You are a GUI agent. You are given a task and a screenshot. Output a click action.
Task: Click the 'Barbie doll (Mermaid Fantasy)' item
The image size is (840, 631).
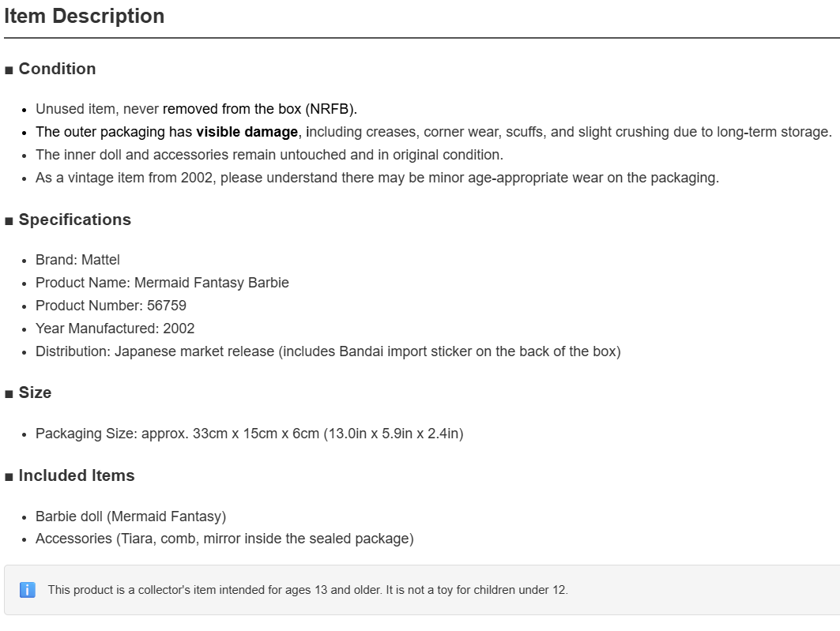tap(130, 516)
